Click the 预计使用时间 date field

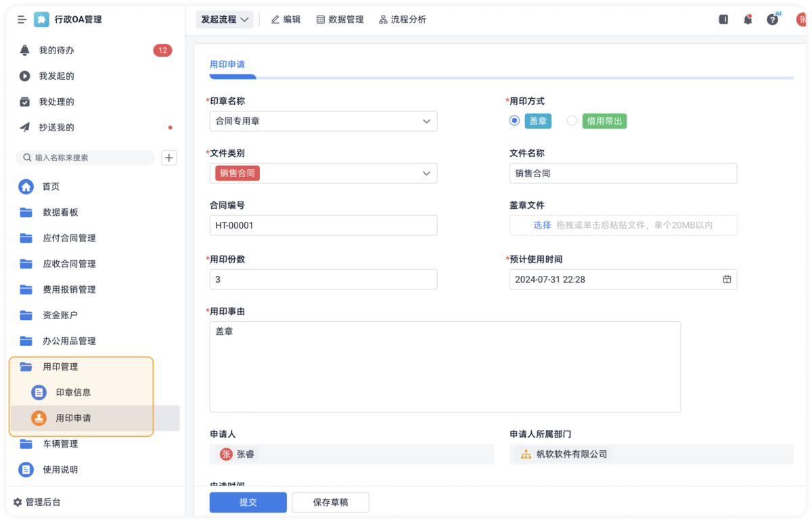point(623,279)
